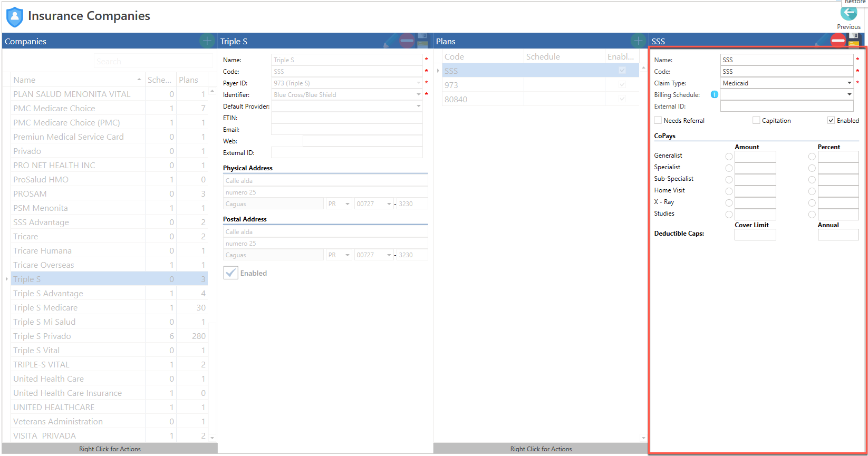
Task: Click the SSS plan panel edit pencil icon
Action: (822, 41)
